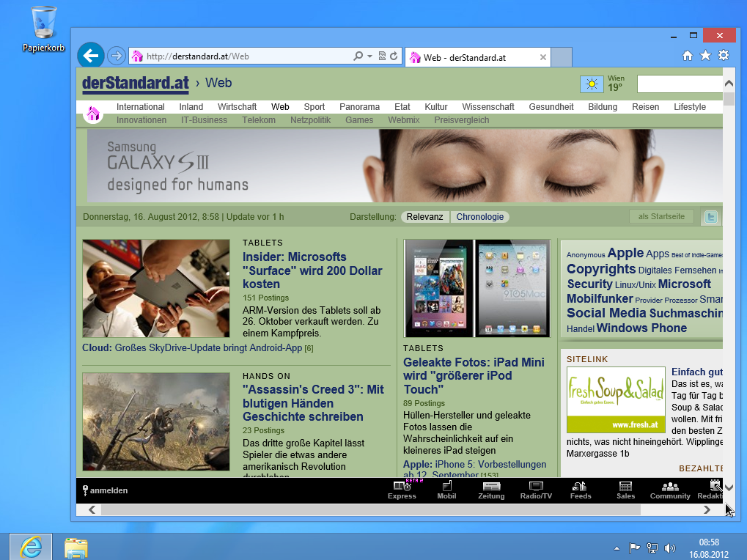The image size is (747, 560).
Task: Click the als Startseite button
Action: point(661,216)
